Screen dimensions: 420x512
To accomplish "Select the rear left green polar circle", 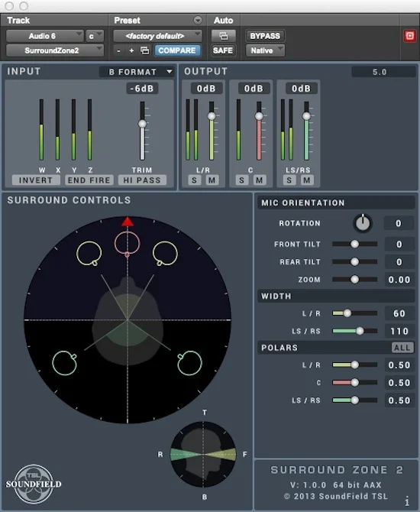I will (x=65, y=363).
